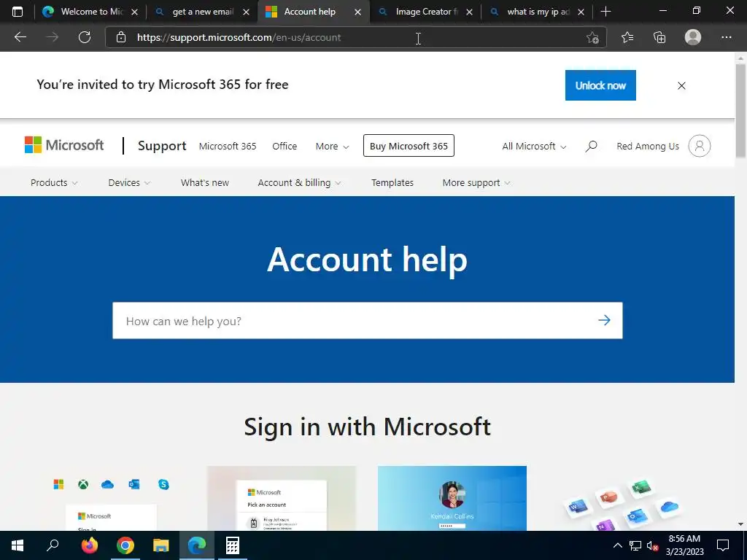Open the Edge profile avatar icon

693,37
